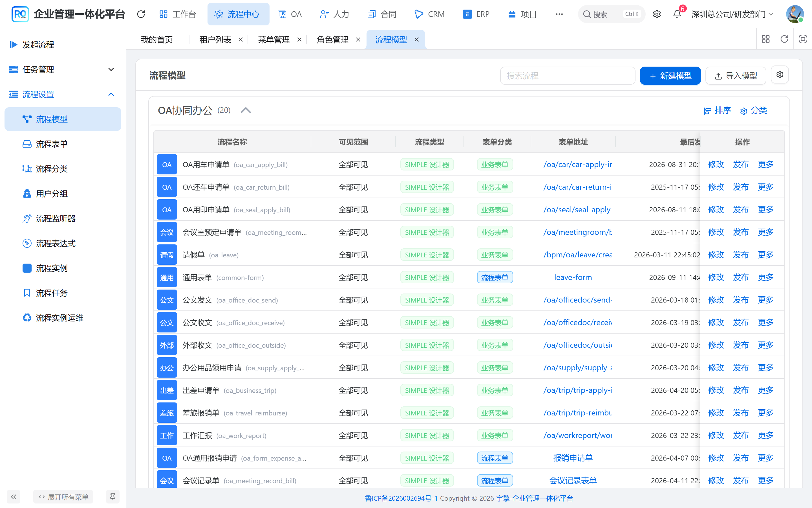The image size is (812, 508).
Task: Click the 排序 sort button
Action: pyautogui.click(x=717, y=111)
